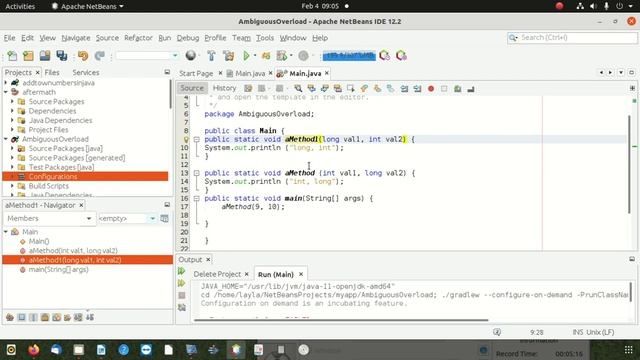Click the stop icon in Output panel

tap(182, 295)
